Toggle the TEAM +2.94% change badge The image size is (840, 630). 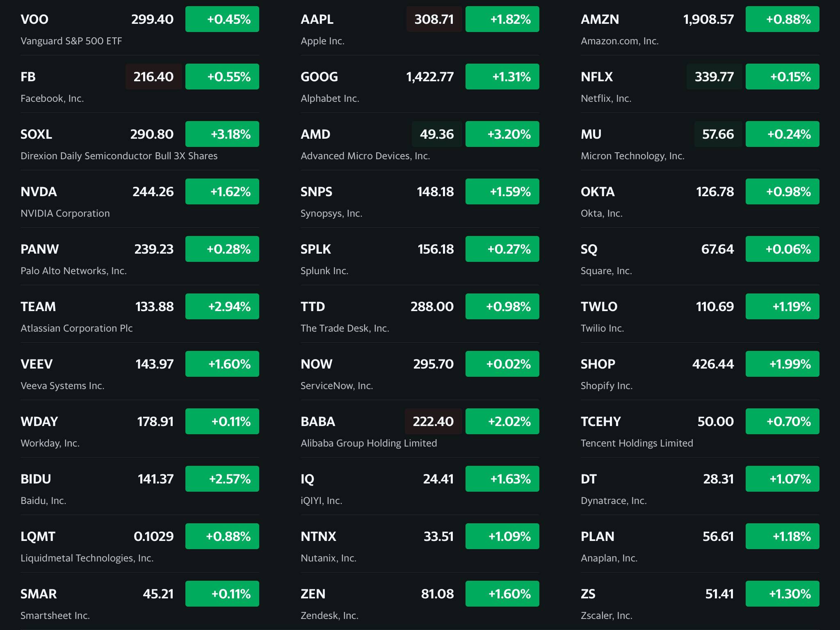pyautogui.click(x=222, y=307)
